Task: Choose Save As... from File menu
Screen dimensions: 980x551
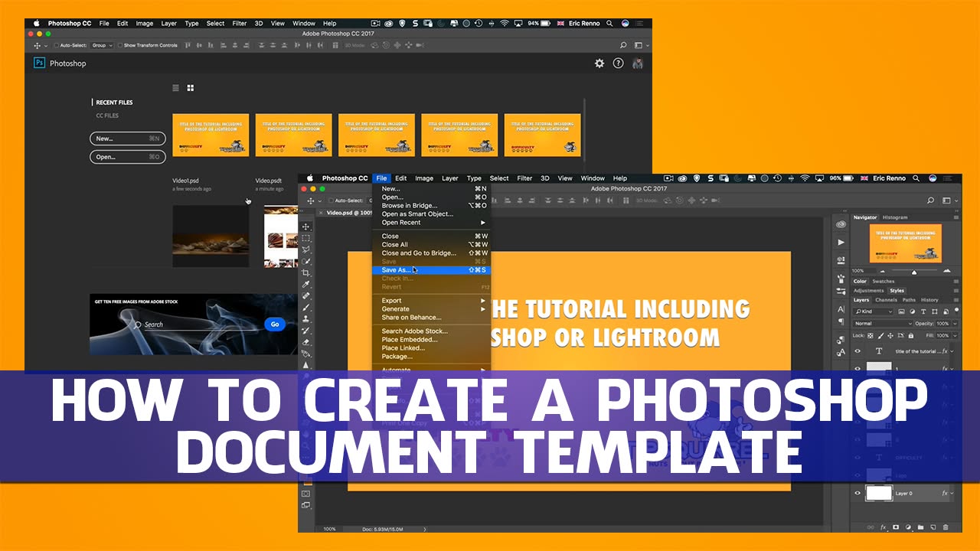Action: point(431,270)
